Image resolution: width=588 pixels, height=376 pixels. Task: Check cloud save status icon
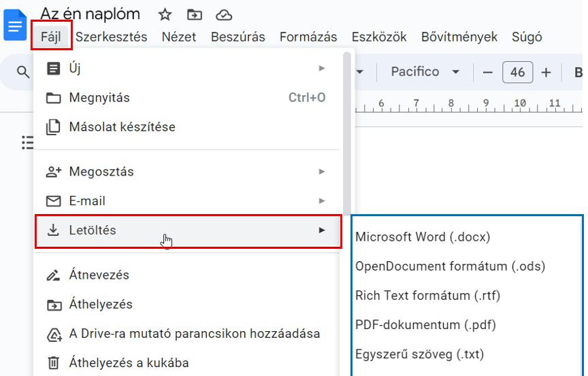tap(224, 16)
